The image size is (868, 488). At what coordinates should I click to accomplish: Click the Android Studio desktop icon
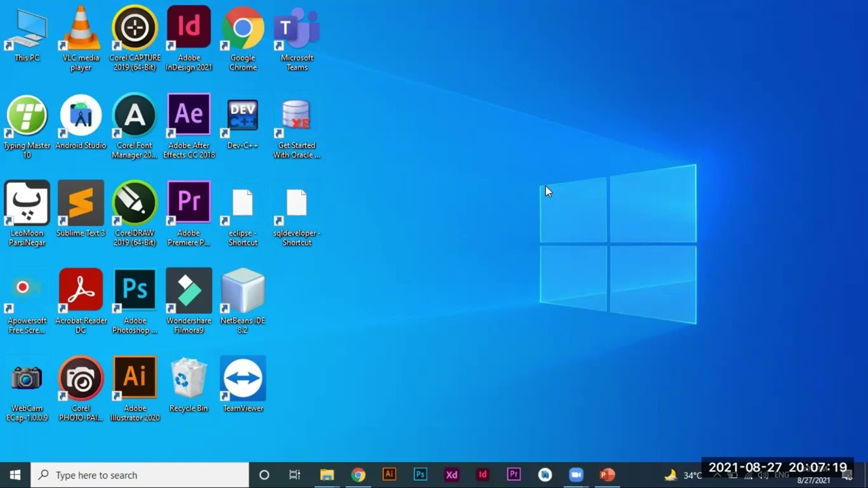(81, 117)
